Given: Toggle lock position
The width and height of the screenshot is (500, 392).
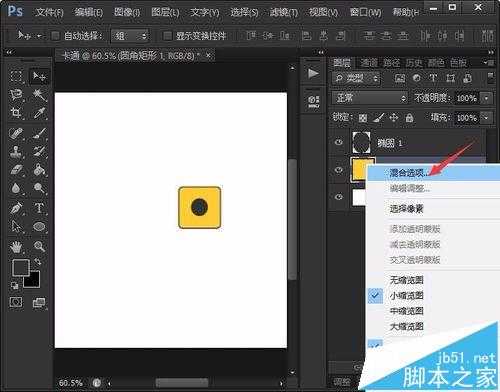Looking at the screenshot, I should click(394, 118).
